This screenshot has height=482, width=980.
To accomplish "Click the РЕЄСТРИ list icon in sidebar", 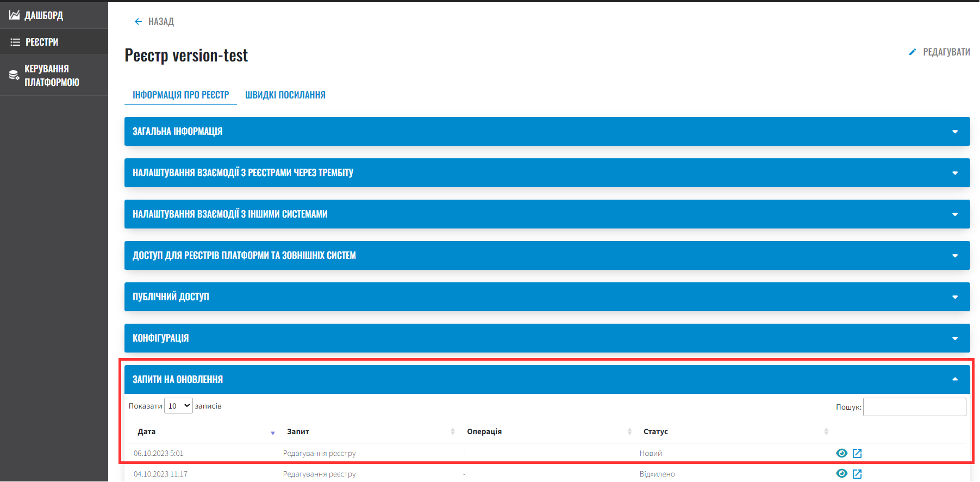I will click(x=15, y=42).
